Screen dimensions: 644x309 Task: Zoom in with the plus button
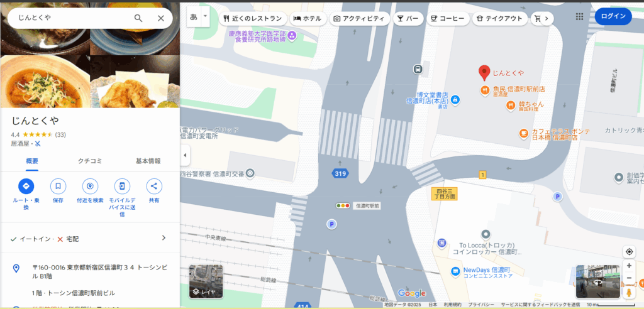coord(629,266)
